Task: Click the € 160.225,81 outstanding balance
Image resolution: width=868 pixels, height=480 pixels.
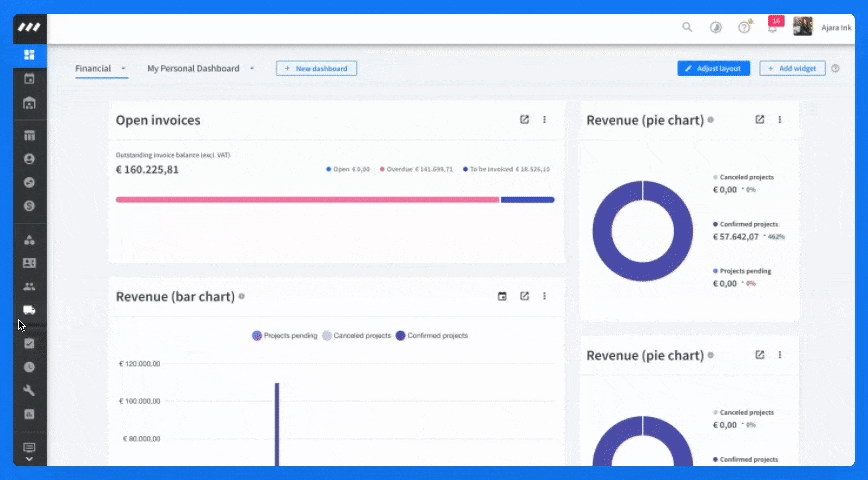Action: [147, 169]
